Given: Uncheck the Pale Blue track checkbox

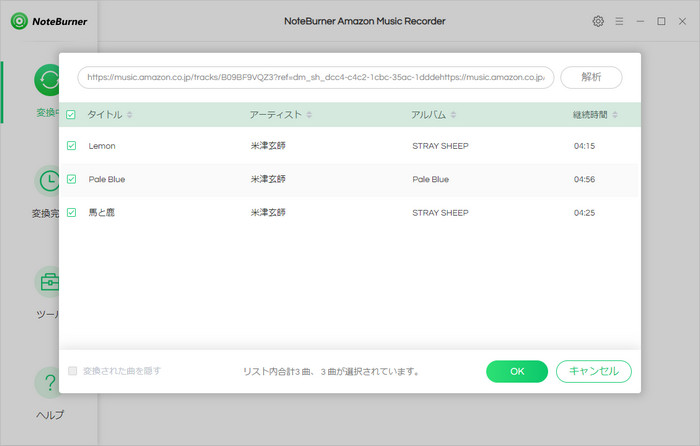Looking at the screenshot, I should point(71,179).
